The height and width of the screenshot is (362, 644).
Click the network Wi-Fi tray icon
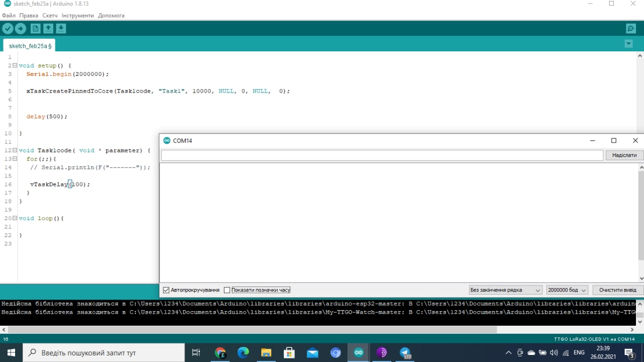(x=566, y=352)
